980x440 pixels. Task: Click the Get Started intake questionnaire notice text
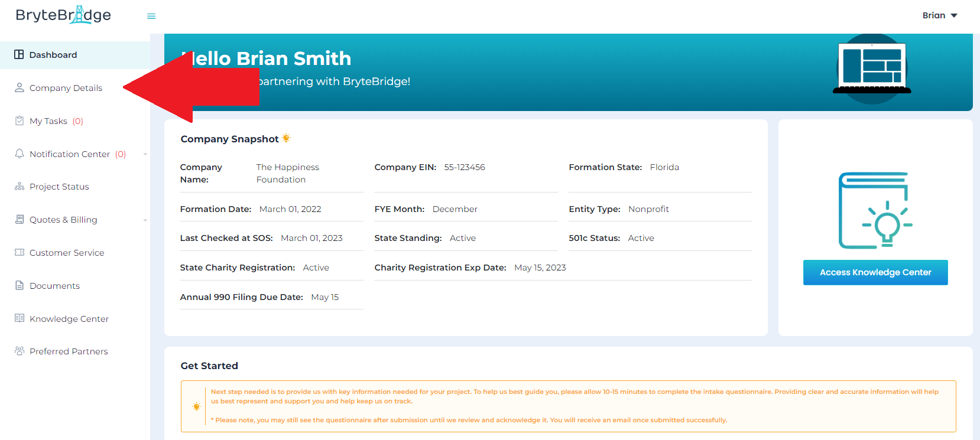click(x=575, y=396)
